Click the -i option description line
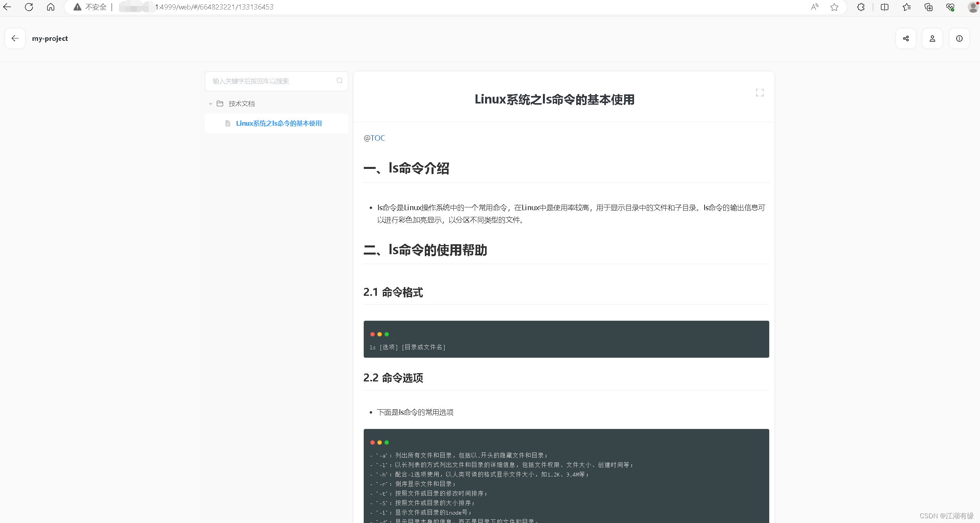Screen dimensions: 980x523 click(x=421, y=512)
